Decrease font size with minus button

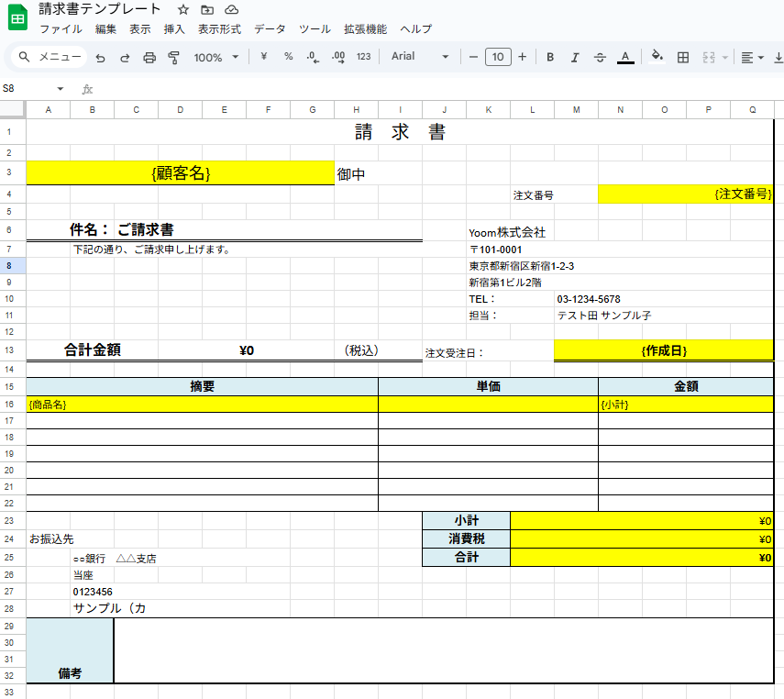(x=473, y=57)
